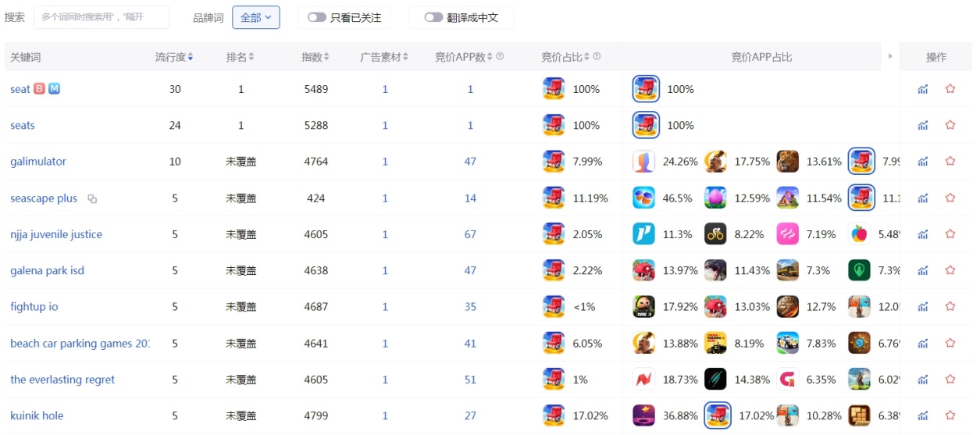
Task: Click help icon next to 竞价占比 header
Action: [x=597, y=57]
